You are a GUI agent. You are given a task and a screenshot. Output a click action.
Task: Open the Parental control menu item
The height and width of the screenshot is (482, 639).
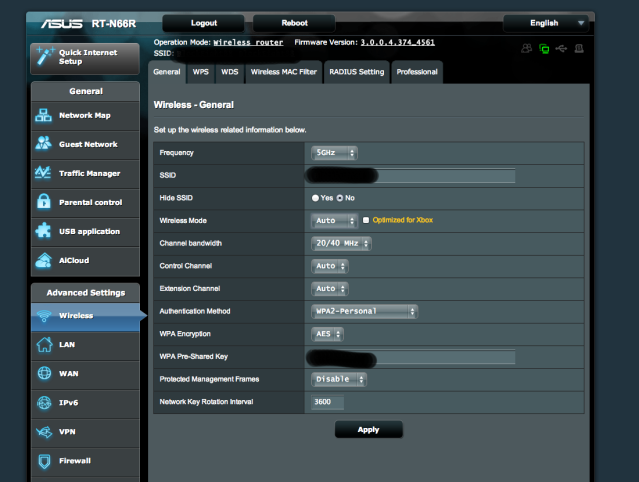click(x=85, y=202)
